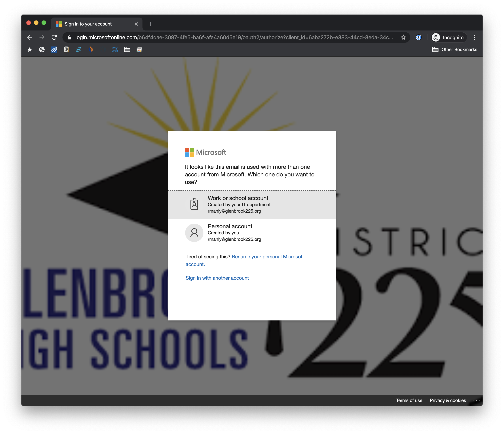Click the 'my wso' bookmark icon
Viewport: 504px width, 434px height.
pyautogui.click(x=115, y=50)
